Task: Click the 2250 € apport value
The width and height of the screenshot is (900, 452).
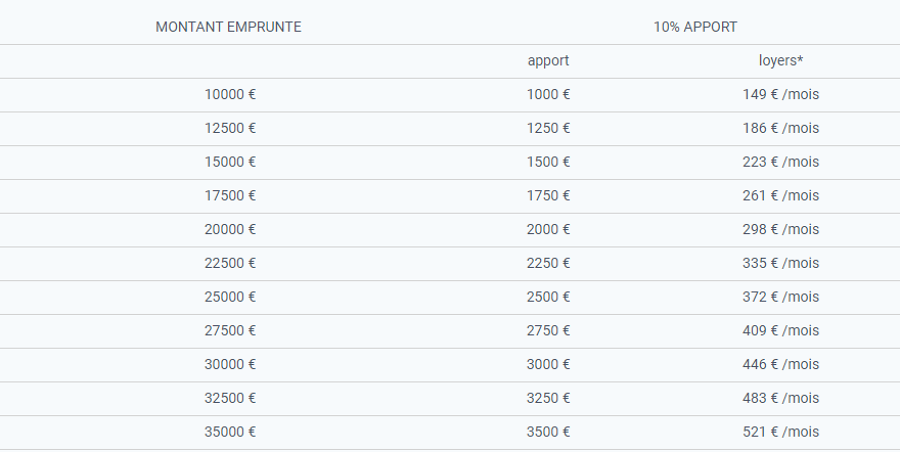Action: (548, 263)
